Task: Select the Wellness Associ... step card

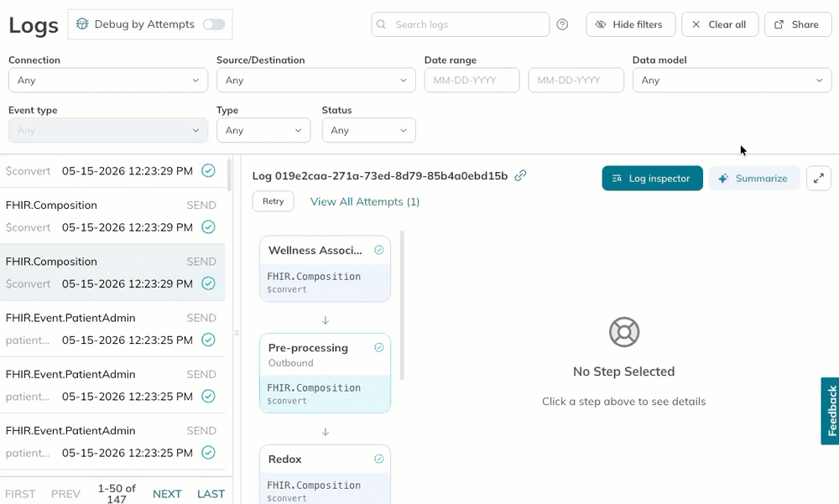Action: pyautogui.click(x=325, y=268)
